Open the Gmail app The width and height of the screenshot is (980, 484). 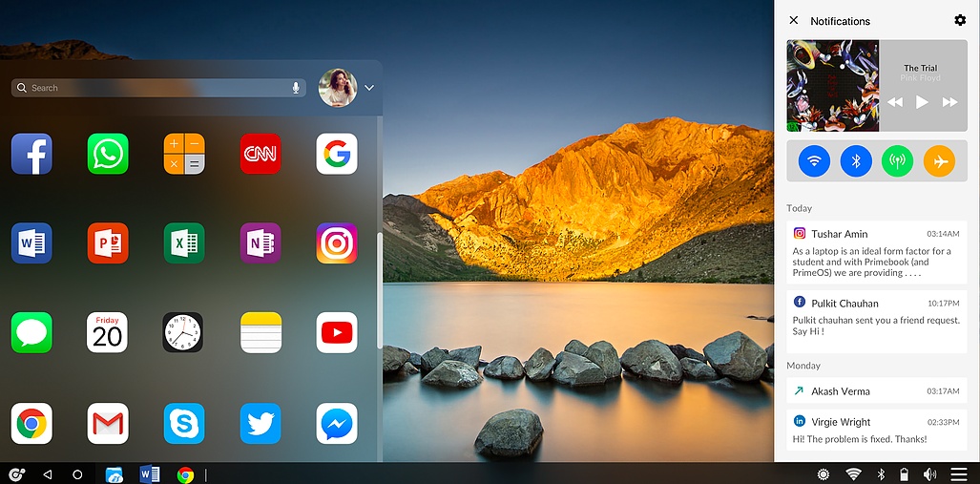108,423
